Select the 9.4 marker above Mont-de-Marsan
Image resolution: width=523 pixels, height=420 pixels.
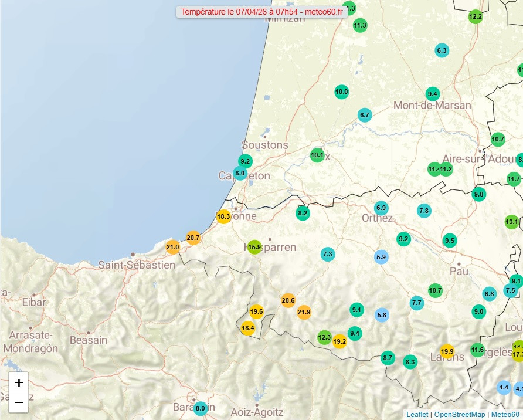pos(433,94)
